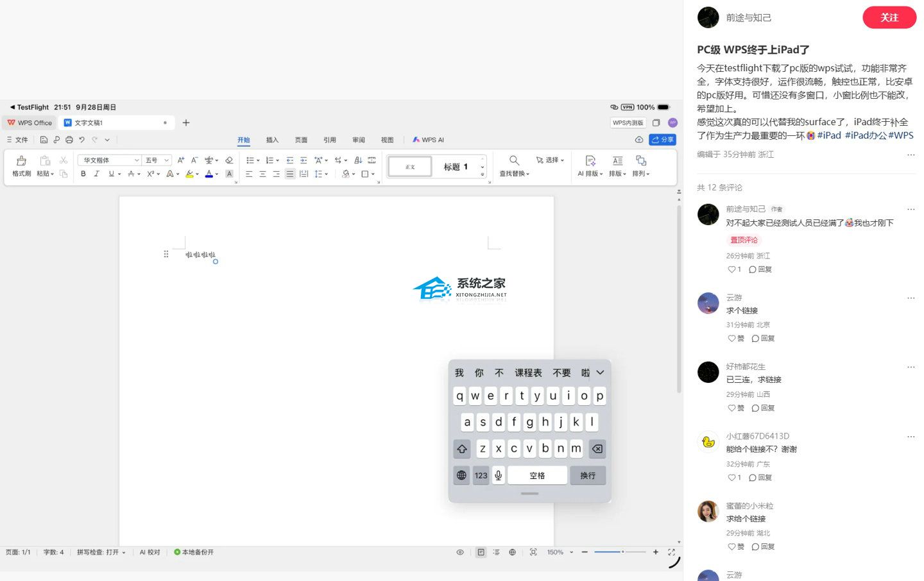924x581 pixels.
Task: Toggle strikethrough formatting
Action: coord(131,174)
